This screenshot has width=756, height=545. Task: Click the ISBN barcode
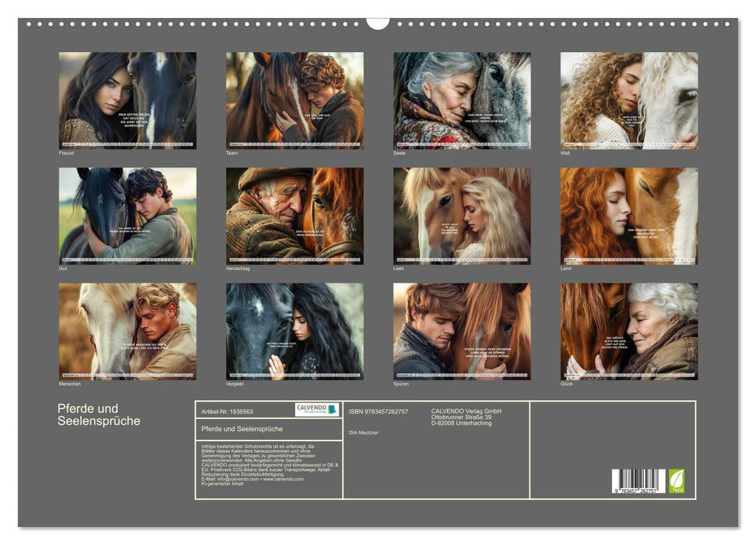tap(638, 480)
